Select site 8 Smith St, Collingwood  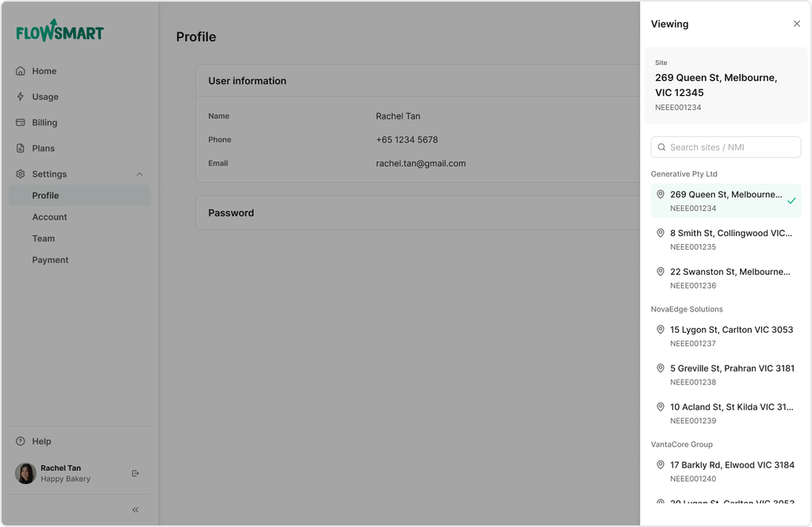726,239
